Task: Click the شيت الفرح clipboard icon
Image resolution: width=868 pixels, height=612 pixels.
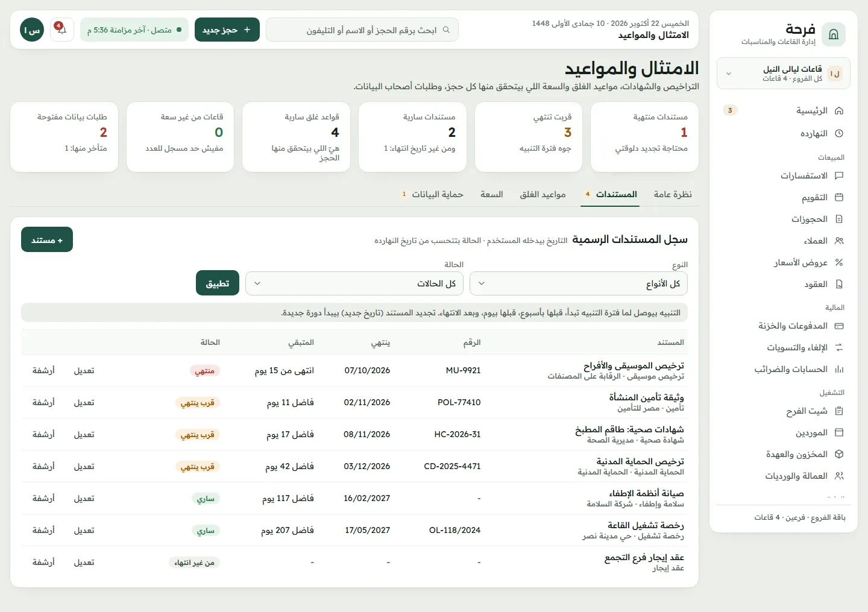Action: tap(838, 411)
